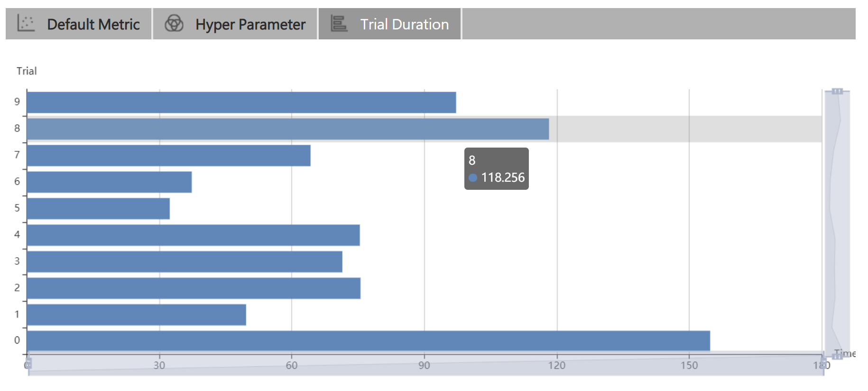This screenshot has width=868, height=391.
Task: Click the bottom handle of vertical zoom slider
Action: (x=837, y=356)
